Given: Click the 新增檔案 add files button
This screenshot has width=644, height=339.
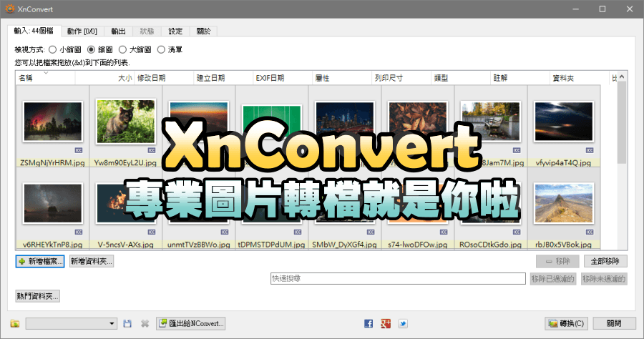Looking at the screenshot, I should tap(40, 262).
